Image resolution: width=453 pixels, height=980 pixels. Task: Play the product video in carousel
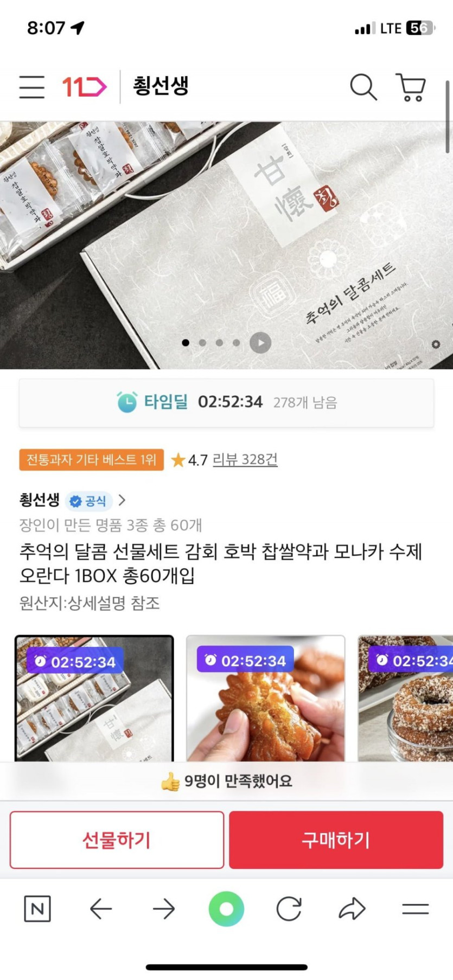pyautogui.click(x=260, y=343)
